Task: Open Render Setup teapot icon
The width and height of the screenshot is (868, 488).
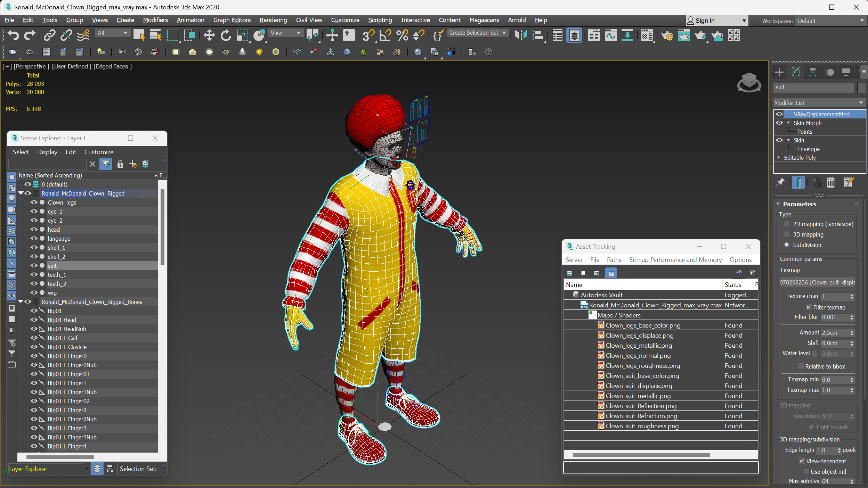Action: pyautogui.click(x=667, y=35)
